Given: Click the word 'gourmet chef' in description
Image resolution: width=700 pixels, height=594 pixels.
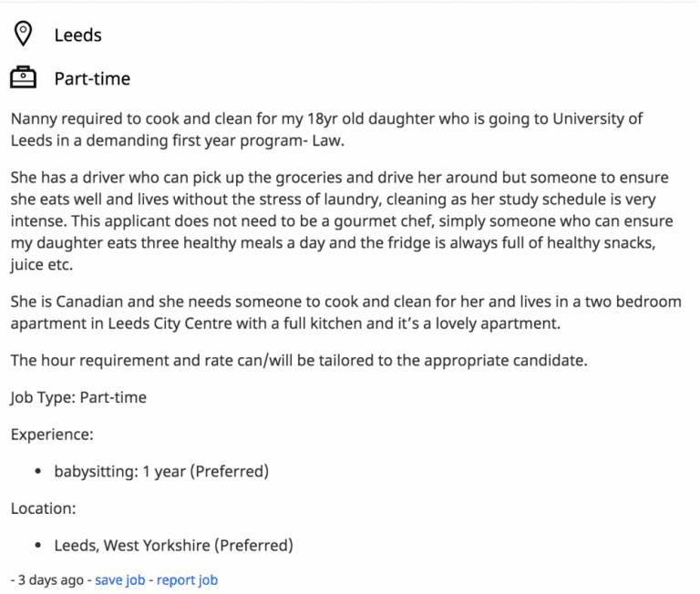Looking at the screenshot, I should [385, 220].
